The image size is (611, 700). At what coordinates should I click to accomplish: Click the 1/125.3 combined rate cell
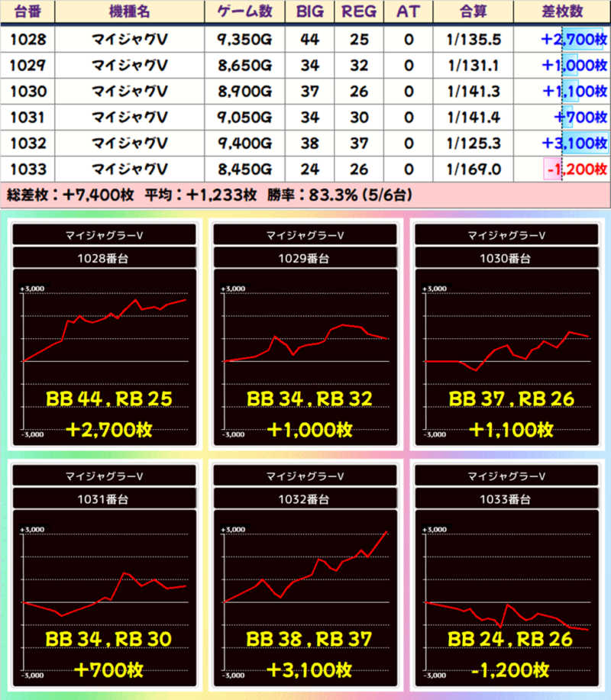click(474, 143)
